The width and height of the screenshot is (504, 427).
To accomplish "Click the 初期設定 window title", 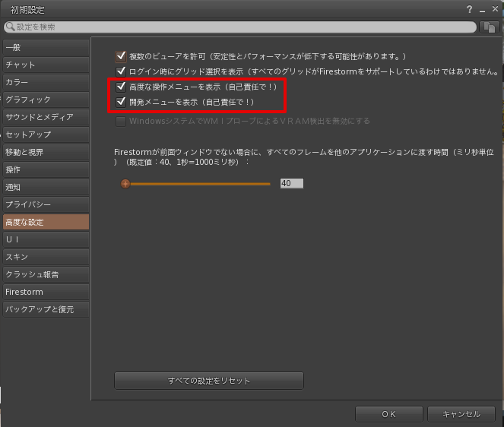I will [27, 10].
